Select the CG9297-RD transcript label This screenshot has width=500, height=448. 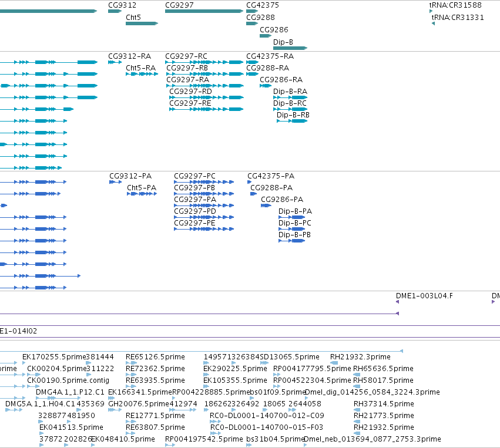coord(191,92)
